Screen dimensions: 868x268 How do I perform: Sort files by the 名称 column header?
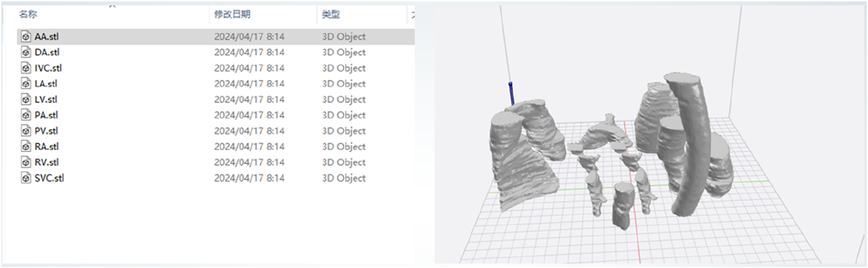pyautogui.click(x=28, y=14)
